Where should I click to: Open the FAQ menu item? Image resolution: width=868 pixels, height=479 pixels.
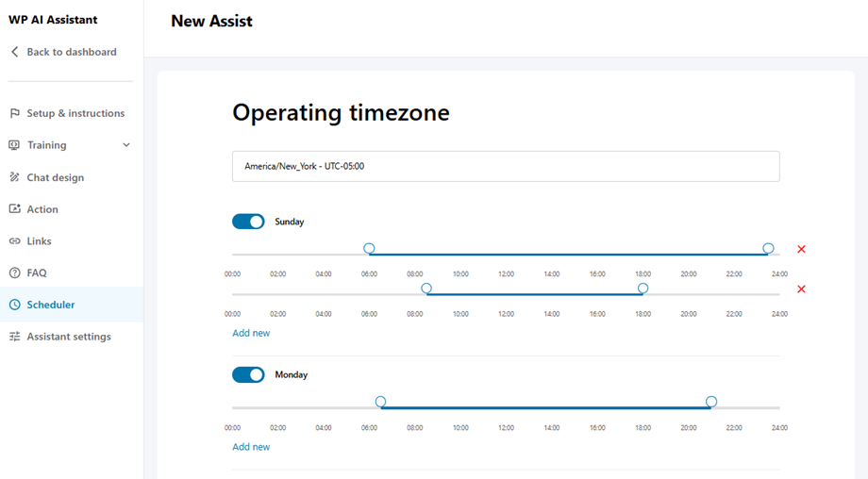click(37, 273)
